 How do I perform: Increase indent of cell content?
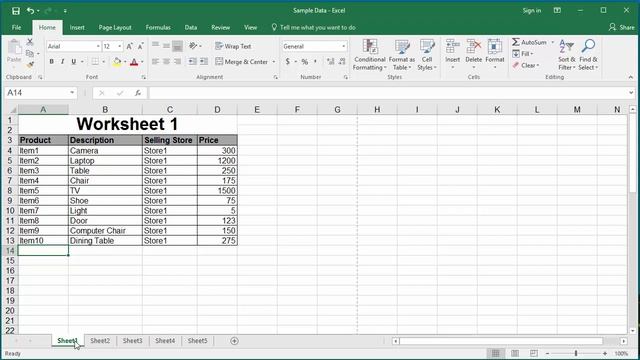pos(204,62)
